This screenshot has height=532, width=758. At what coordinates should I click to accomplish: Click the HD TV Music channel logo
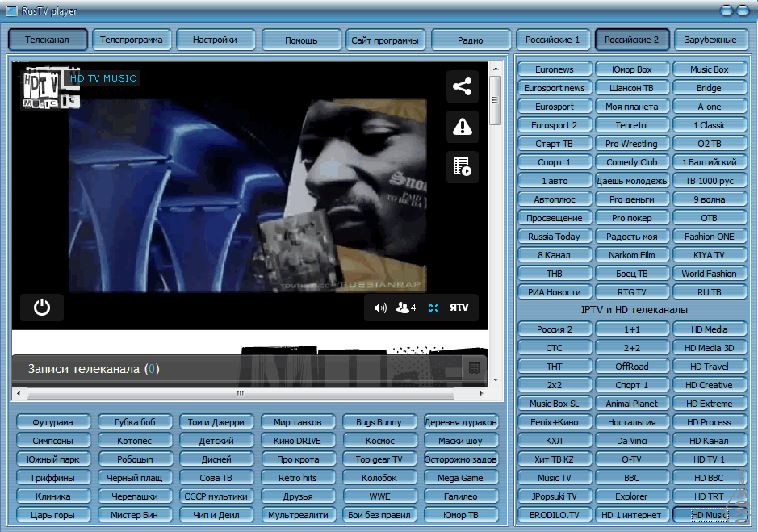pos(50,88)
